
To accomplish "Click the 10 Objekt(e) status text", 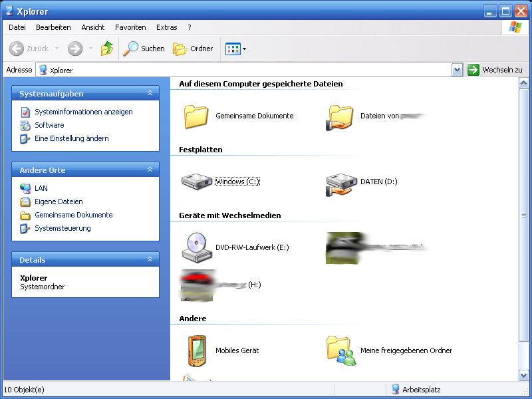I will click(x=24, y=390).
